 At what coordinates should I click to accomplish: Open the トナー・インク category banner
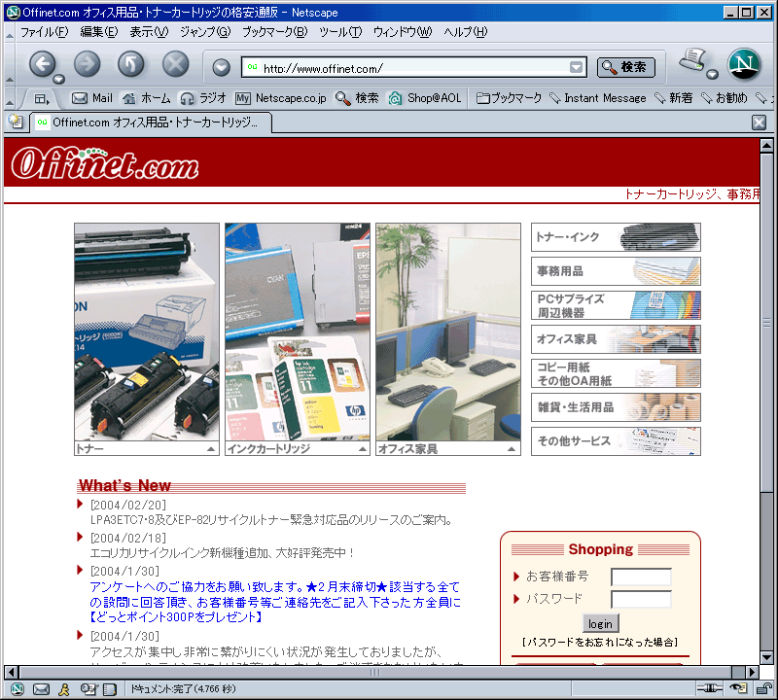click(616, 237)
